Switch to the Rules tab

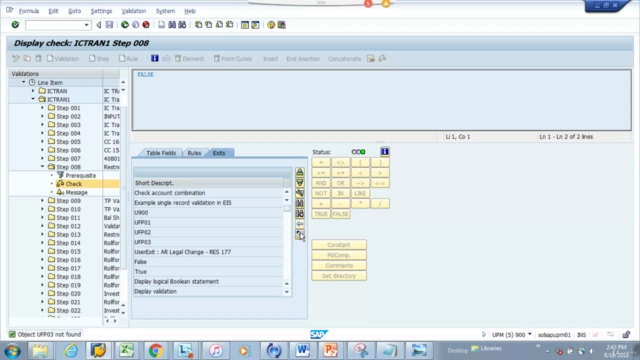click(x=194, y=153)
